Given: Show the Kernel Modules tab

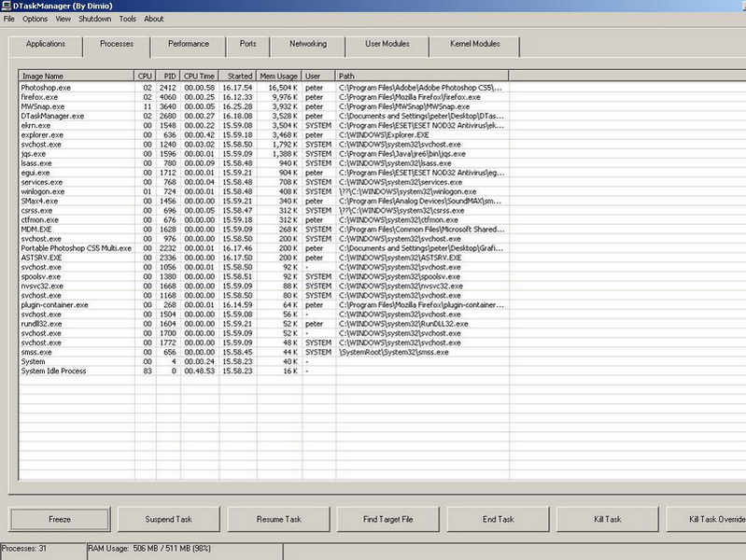Looking at the screenshot, I should coord(475,47).
